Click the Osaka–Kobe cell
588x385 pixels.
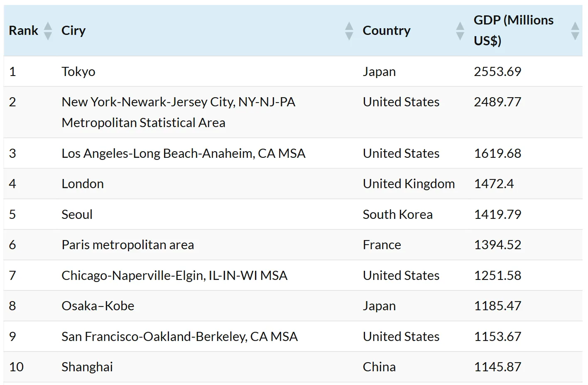point(98,306)
